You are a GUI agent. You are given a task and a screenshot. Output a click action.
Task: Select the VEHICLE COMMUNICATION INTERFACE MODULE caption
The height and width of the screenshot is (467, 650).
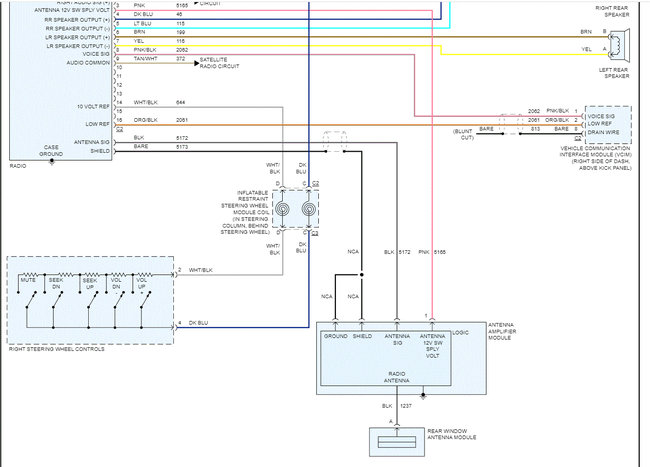[x=595, y=158]
